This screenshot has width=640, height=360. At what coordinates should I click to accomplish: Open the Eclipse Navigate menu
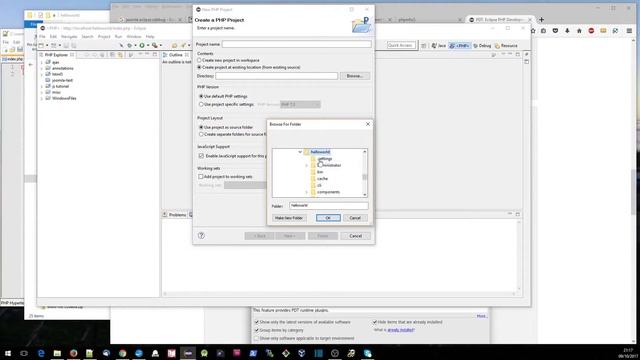pyautogui.click(x=69, y=37)
